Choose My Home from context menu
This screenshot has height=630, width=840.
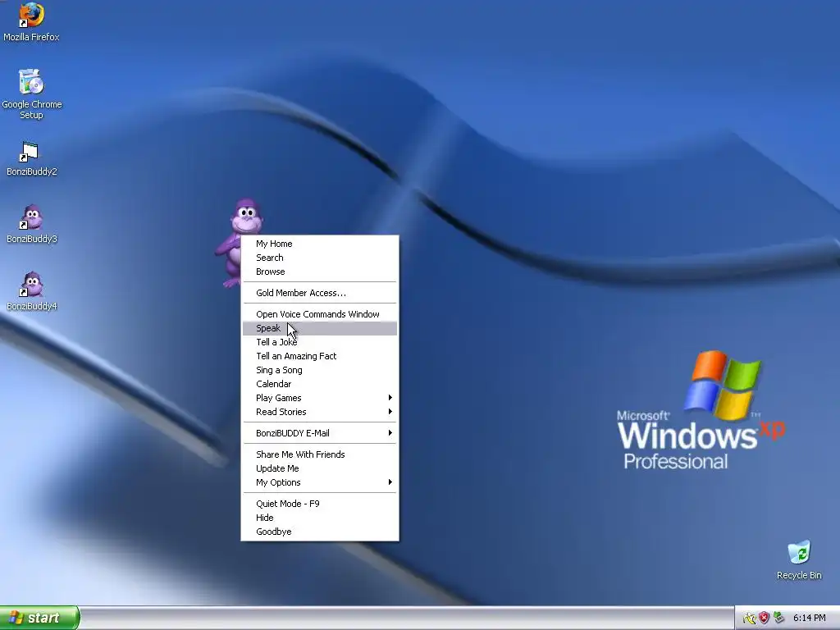click(x=320, y=244)
